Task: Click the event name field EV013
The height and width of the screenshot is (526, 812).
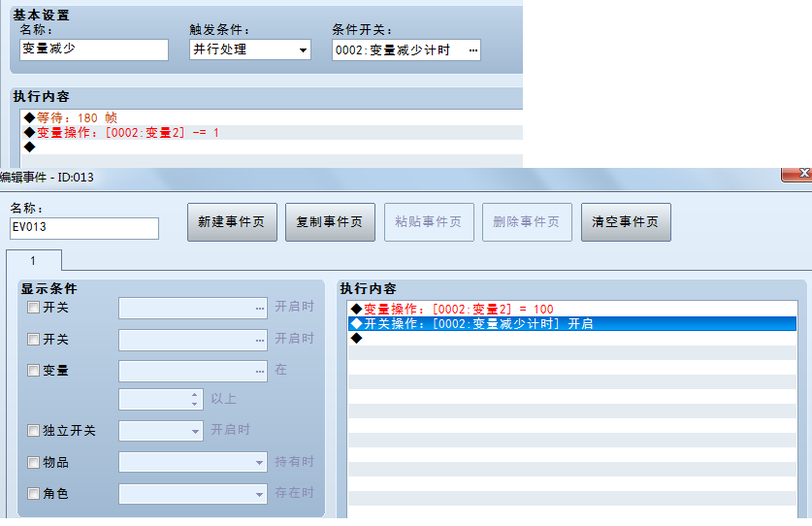Action: tap(83, 228)
